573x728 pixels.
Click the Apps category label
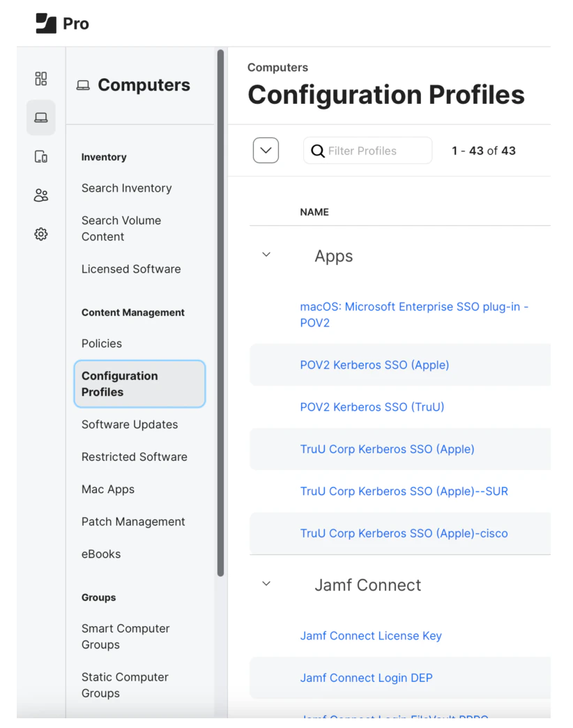coord(334,257)
